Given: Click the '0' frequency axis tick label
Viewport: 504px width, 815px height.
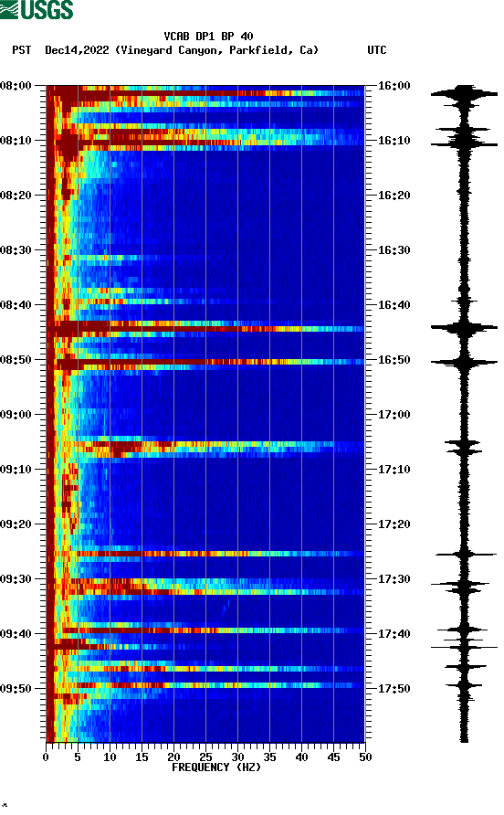Looking at the screenshot, I should coord(46,757).
